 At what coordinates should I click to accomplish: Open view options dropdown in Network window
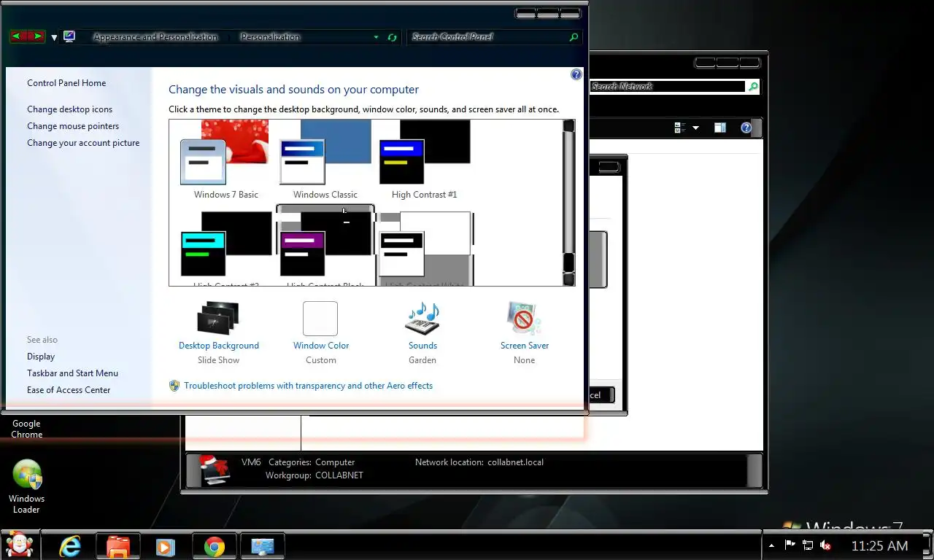coord(695,128)
